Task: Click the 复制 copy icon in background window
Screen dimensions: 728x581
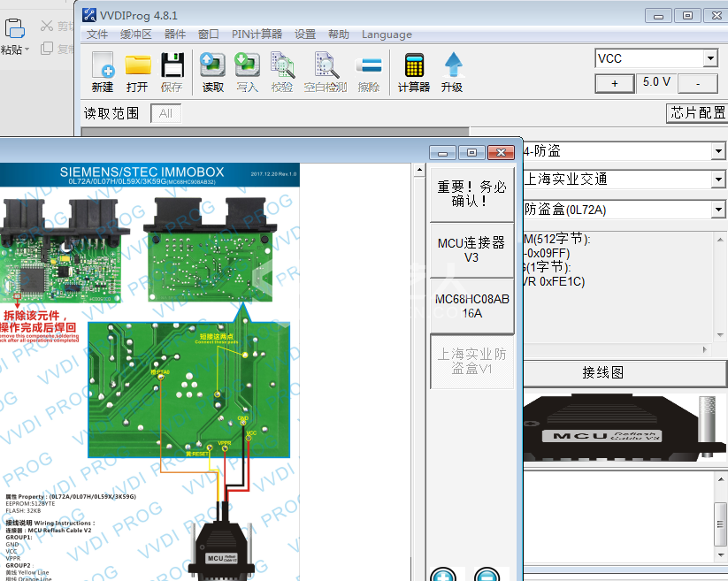Action: (x=46, y=48)
